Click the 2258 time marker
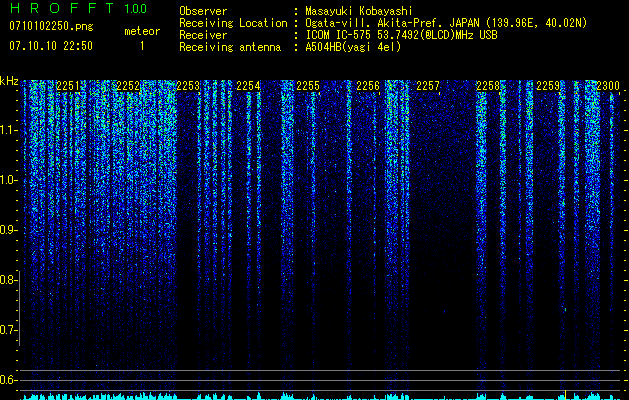The height and width of the screenshot is (400, 629). tap(488, 86)
